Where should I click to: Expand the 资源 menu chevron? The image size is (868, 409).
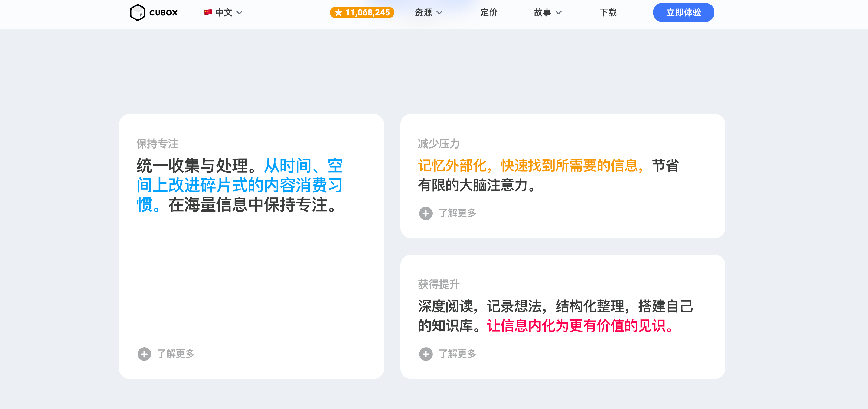coord(439,12)
